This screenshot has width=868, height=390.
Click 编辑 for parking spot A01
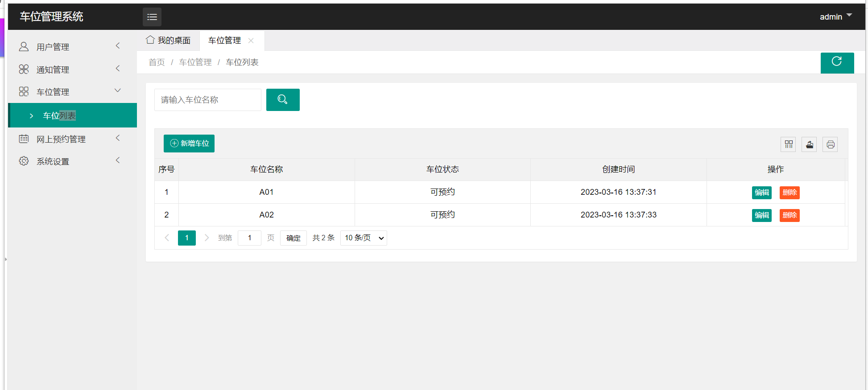(x=761, y=193)
